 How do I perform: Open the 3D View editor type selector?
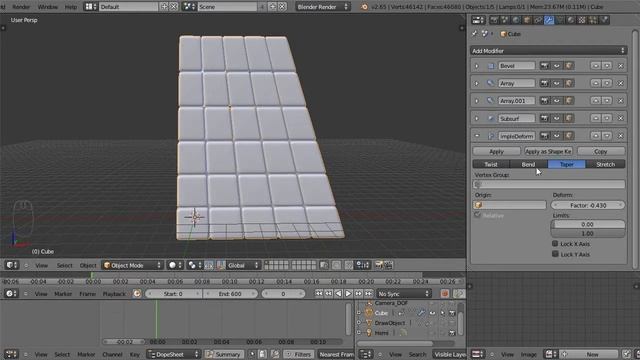11,265
